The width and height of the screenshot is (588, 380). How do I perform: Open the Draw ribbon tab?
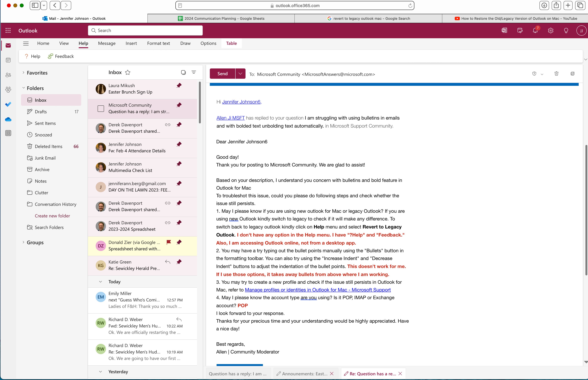point(185,43)
